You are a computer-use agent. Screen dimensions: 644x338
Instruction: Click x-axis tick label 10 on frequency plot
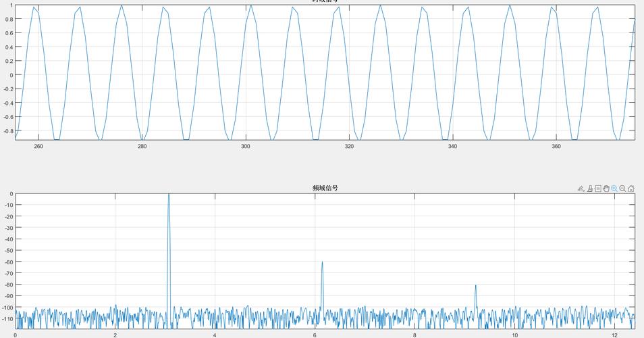pos(514,335)
